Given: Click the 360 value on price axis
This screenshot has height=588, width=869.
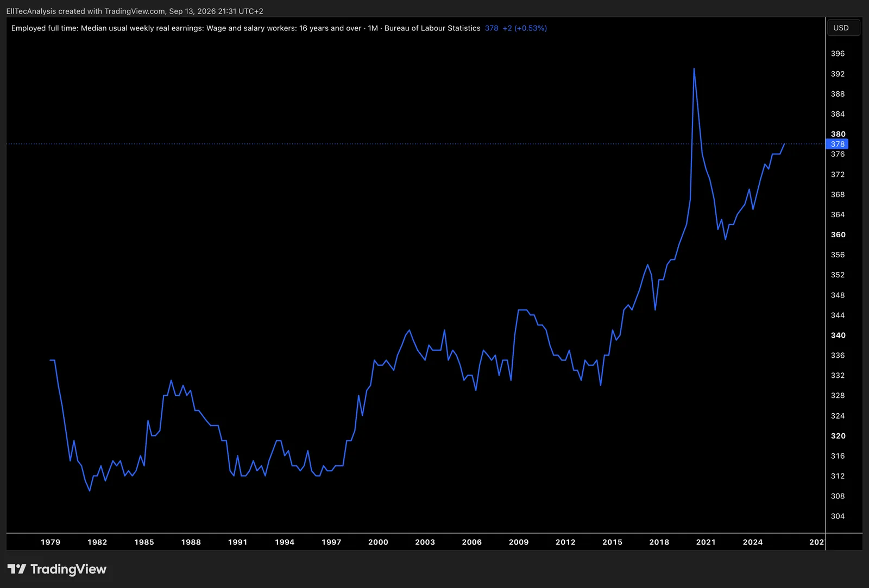Looking at the screenshot, I should point(838,235).
